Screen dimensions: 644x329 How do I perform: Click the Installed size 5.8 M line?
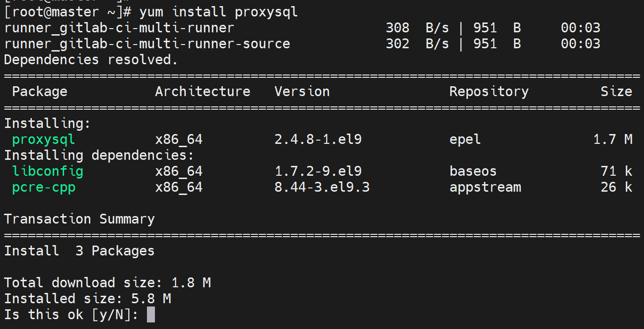coord(87,299)
